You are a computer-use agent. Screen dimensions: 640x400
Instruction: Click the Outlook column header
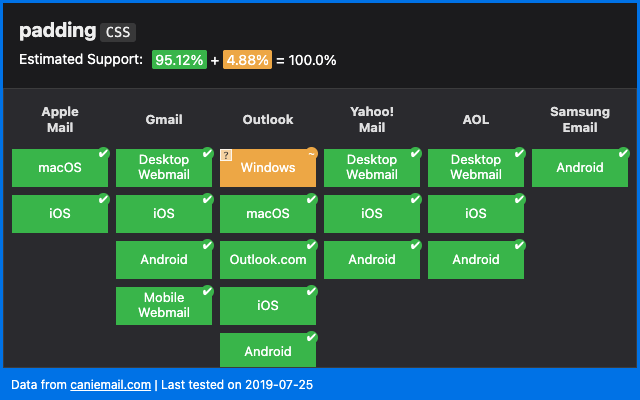pos(268,120)
